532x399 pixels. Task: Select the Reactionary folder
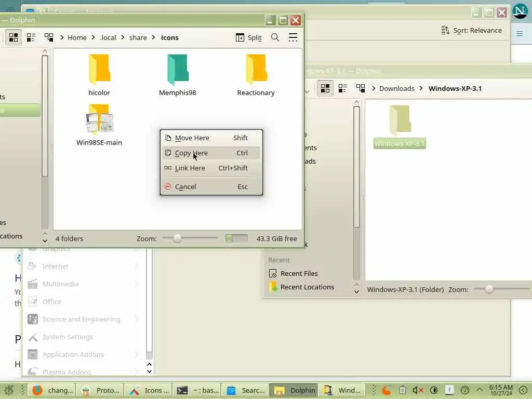[x=256, y=75]
